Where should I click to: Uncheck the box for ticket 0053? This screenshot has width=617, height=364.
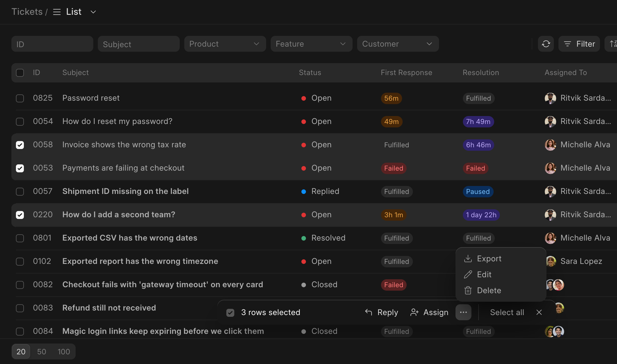click(20, 168)
